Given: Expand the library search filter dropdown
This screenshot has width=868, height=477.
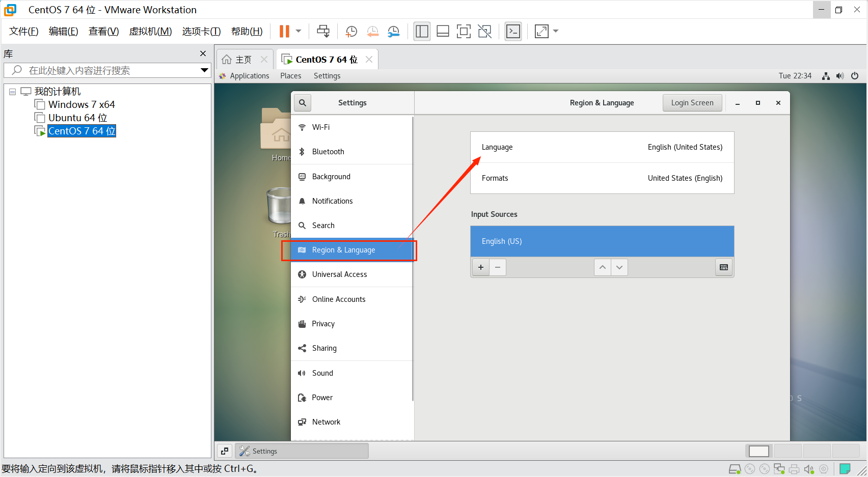Looking at the screenshot, I should coord(204,70).
